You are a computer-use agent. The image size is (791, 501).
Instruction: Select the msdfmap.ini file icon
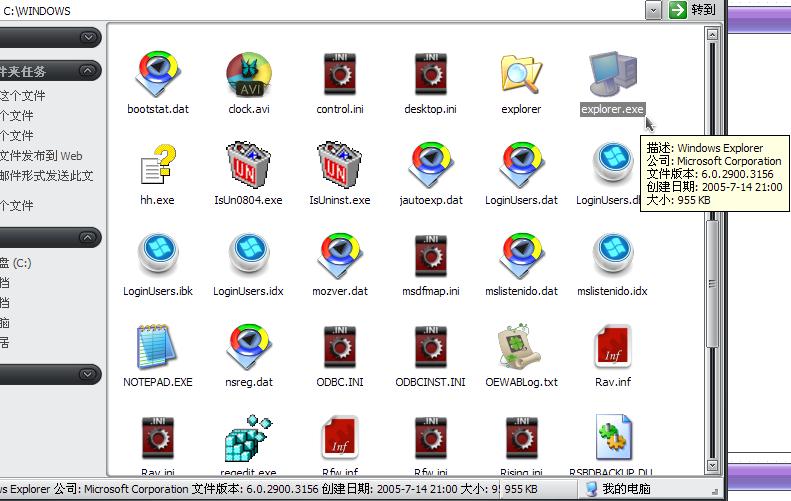(x=430, y=255)
